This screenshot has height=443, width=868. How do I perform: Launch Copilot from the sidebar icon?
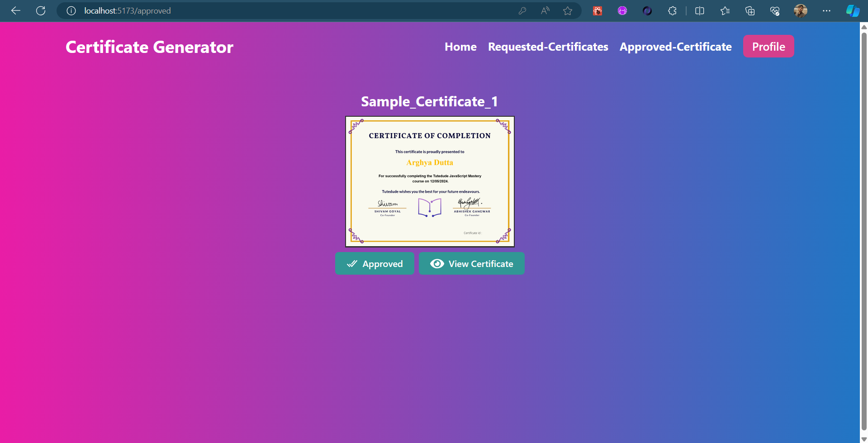[x=853, y=11]
